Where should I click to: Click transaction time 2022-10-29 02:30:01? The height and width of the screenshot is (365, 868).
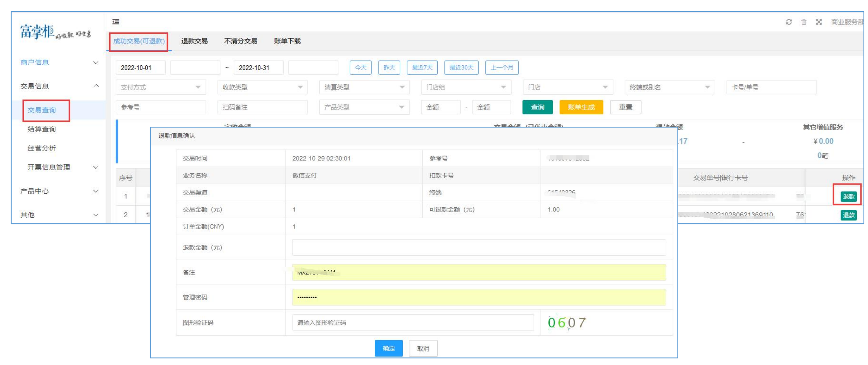tap(321, 158)
